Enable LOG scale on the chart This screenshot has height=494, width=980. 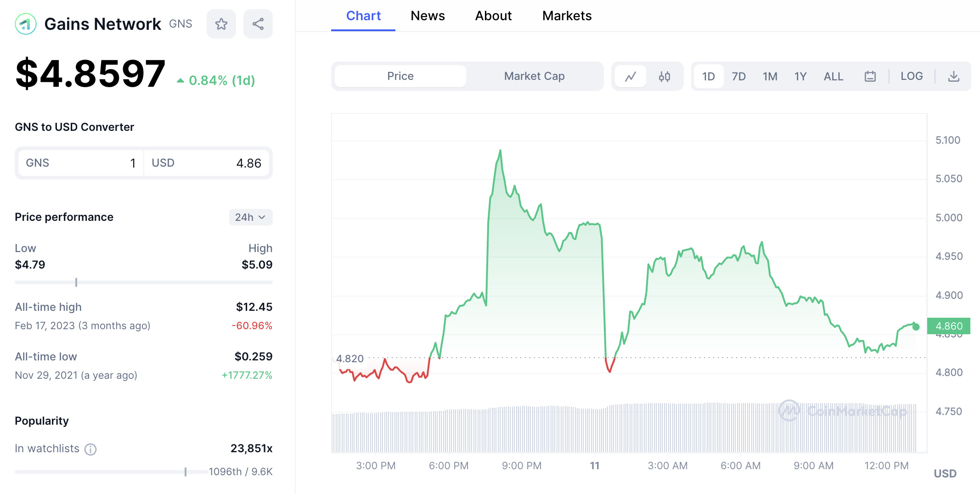[912, 76]
